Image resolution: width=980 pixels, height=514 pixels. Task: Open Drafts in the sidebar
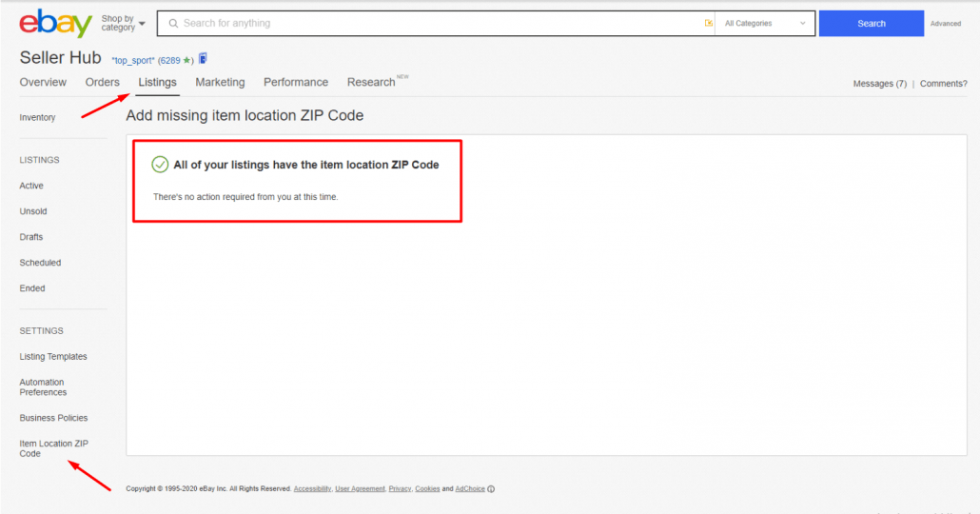[x=31, y=237]
